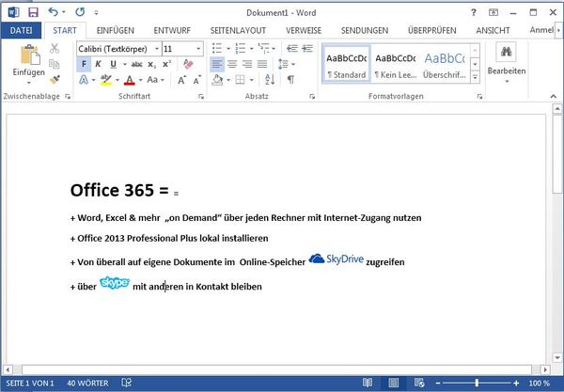Apply the Standard style
The width and height of the screenshot is (564, 392).
pyautogui.click(x=347, y=64)
